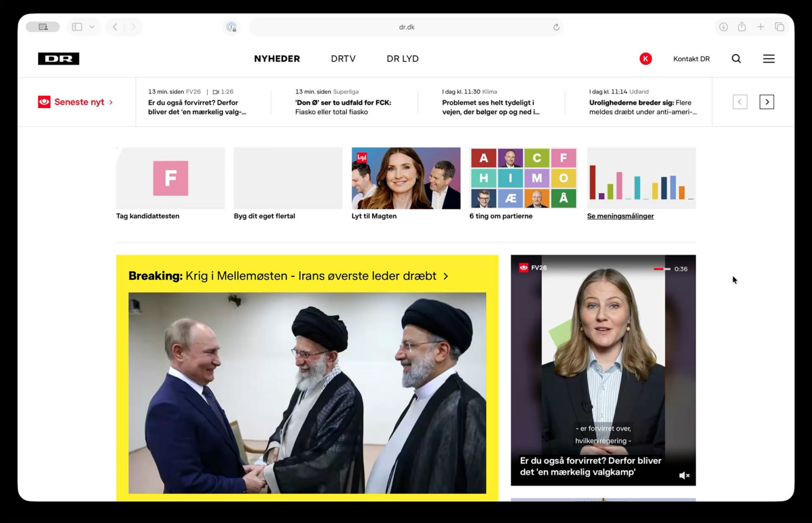The image size is (812, 523).
Task: Click the red K profile icon
Action: (x=645, y=59)
